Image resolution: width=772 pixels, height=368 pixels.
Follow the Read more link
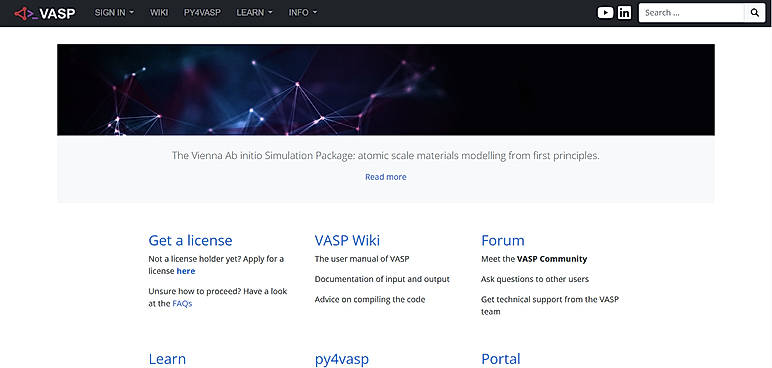(x=386, y=177)
